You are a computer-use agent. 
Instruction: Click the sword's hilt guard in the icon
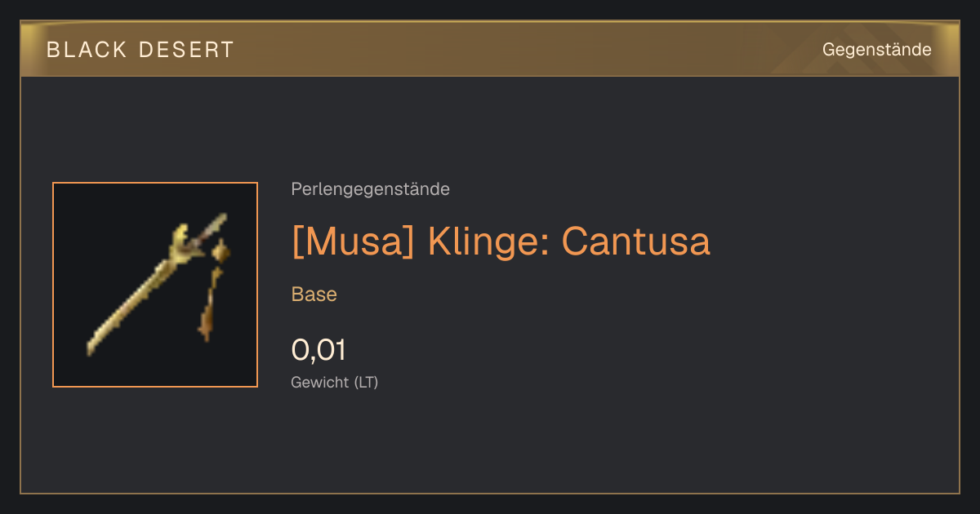[186, 245]
